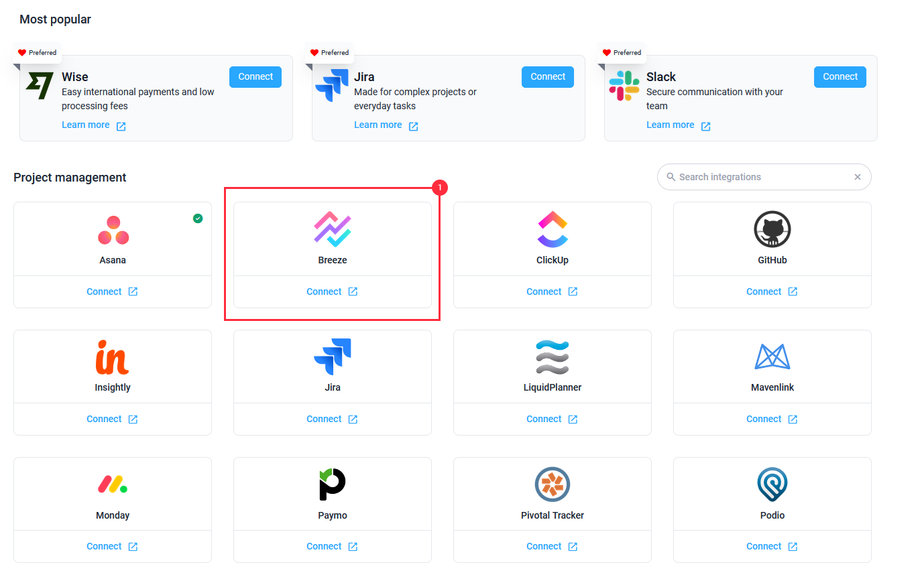Open Learn more link for Slack

click(671, 125)
